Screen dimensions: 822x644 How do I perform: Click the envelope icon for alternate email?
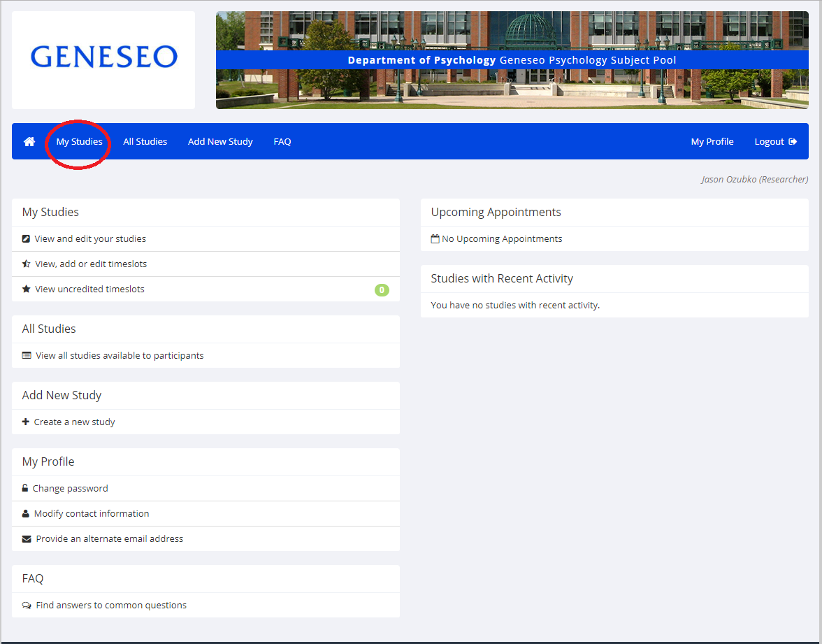[27, 539]
